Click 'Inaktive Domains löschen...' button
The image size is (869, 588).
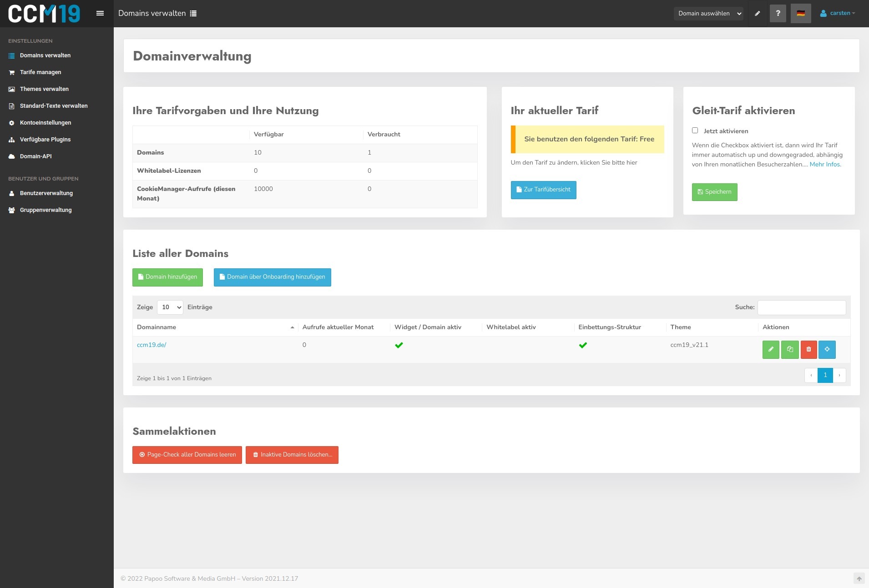(292, 455)
